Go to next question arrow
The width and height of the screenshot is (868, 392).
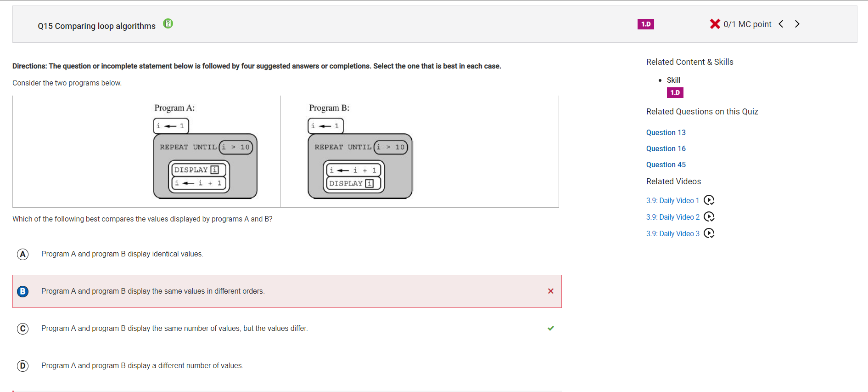[797, 24]
